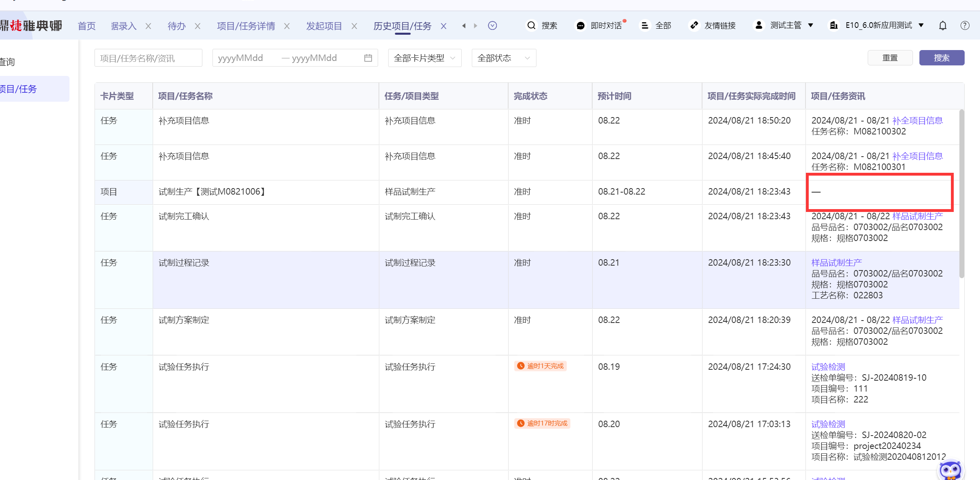Viewport: 980px width, 480px height.
Task: Focus 项目/任务名称/资讯 search field
Action: tap(148, 58)
